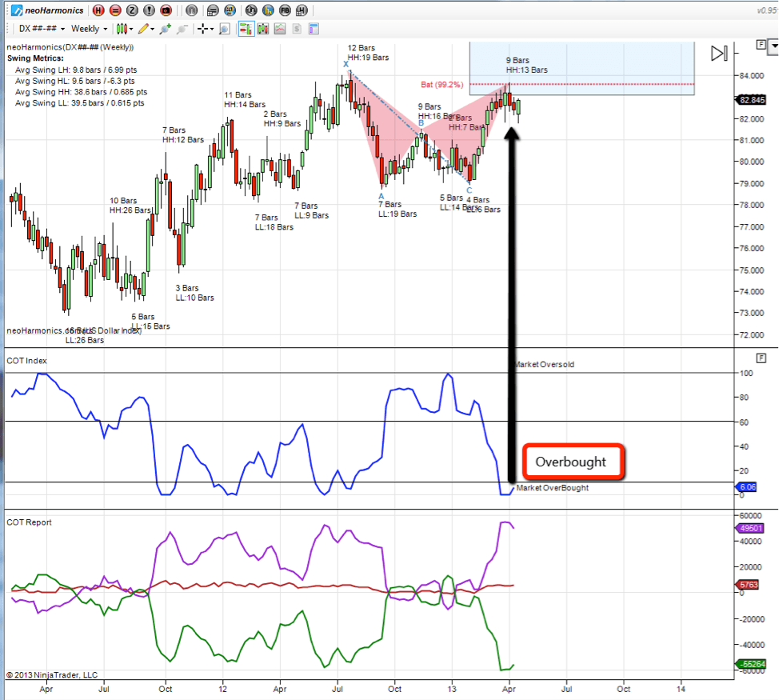779x700 pixels.
Task: Open the pencil drawing tools menu
Action: pyautogui.click(x=146, y=29)
